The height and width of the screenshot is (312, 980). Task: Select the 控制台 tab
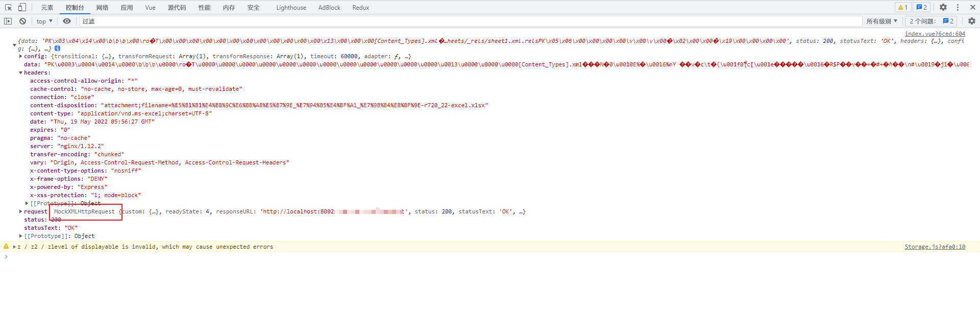coord(75,7)
